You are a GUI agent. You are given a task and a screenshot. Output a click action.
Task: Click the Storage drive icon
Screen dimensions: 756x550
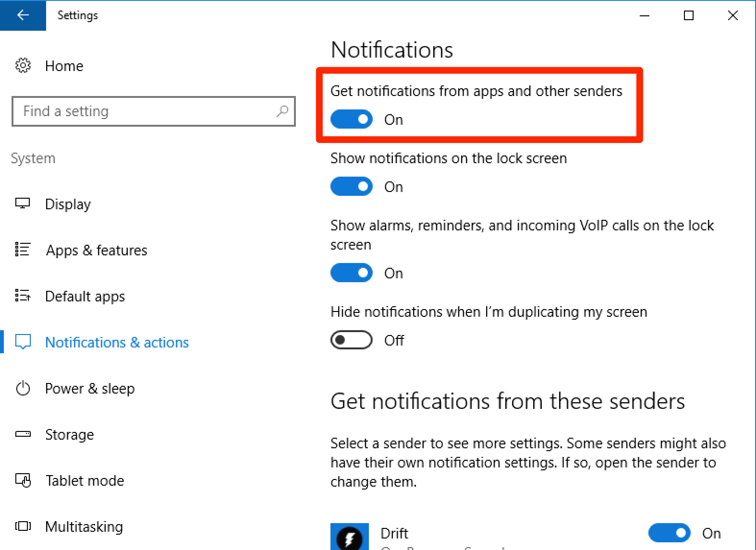click(x=23, y=434)
